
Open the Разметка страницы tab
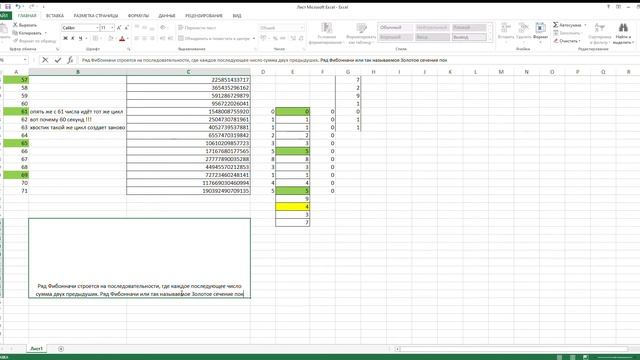(96, 16)
